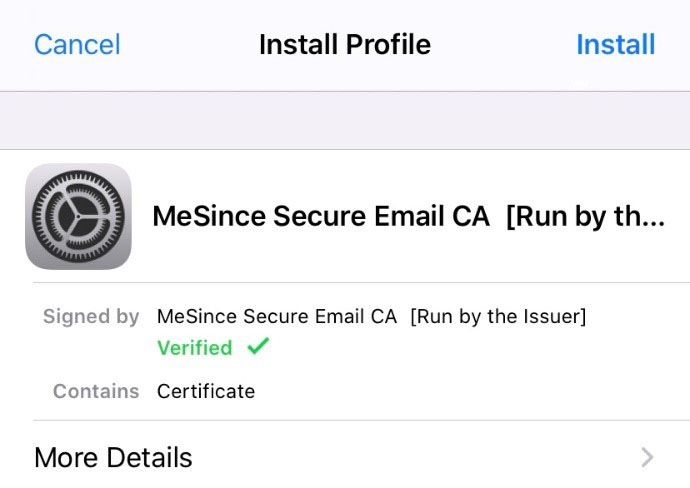690x488 pixels.
Task: Click the "[Run by the Issuer]" signer text
Action: (x=498, y=317)
